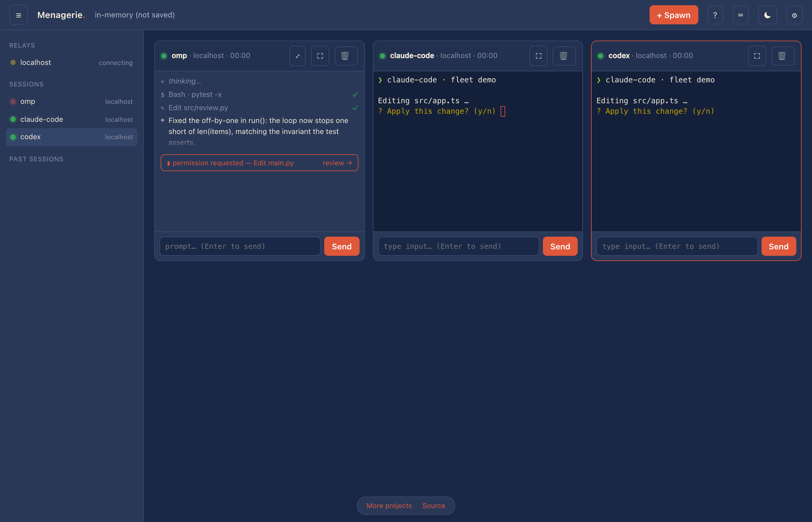Fullscreen the codex session card
Viewport: 812px width, 522px height.
tap(757, 56)
